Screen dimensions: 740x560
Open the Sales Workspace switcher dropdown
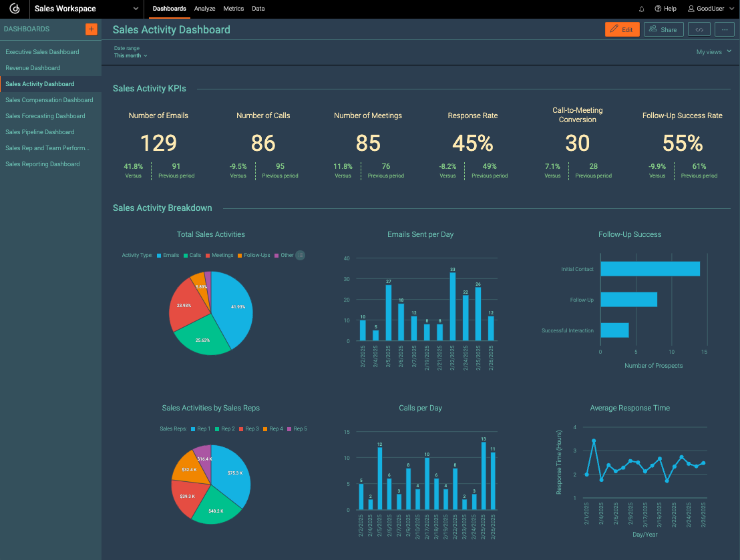coord(85,9)
